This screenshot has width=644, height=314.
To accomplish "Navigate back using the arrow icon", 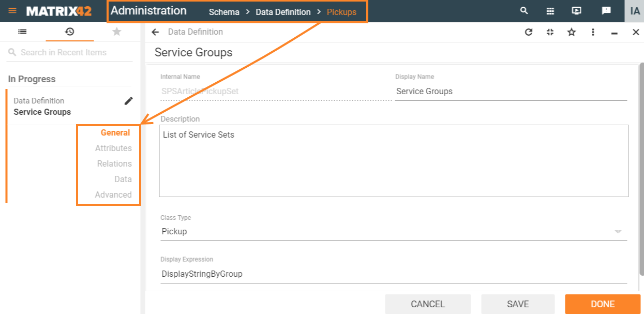I will pyautogui.click(x=155, y=32).
